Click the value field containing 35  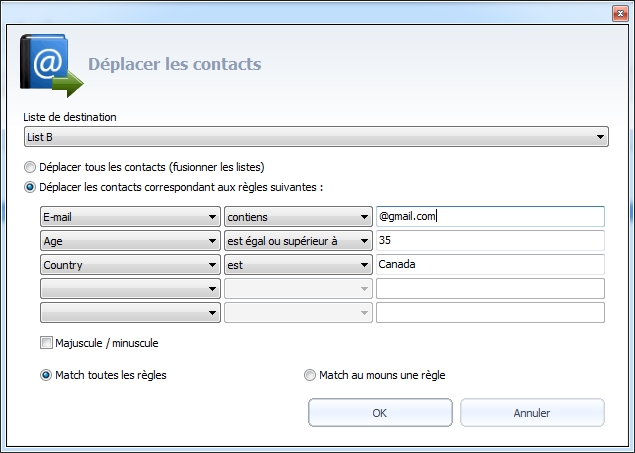[x=490, y=241]
